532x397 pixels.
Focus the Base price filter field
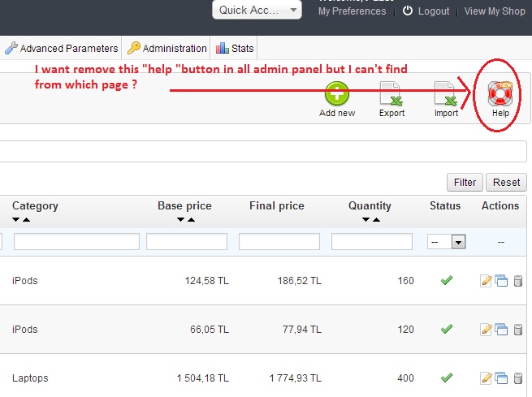187,241
